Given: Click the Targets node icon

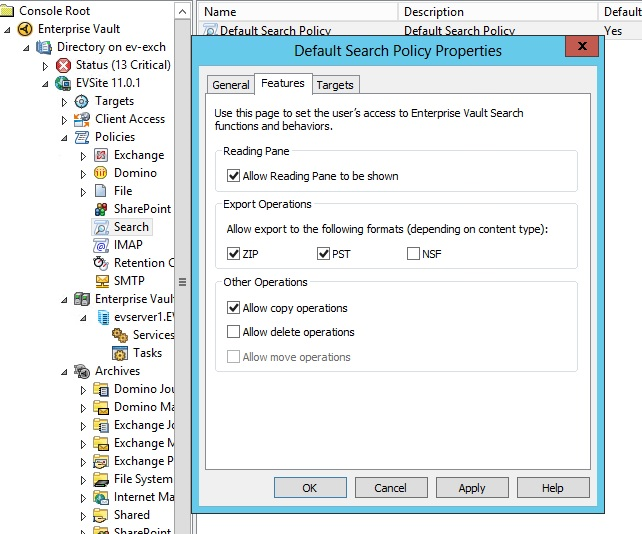Looking at the screenshot, I should pos(81,101).
